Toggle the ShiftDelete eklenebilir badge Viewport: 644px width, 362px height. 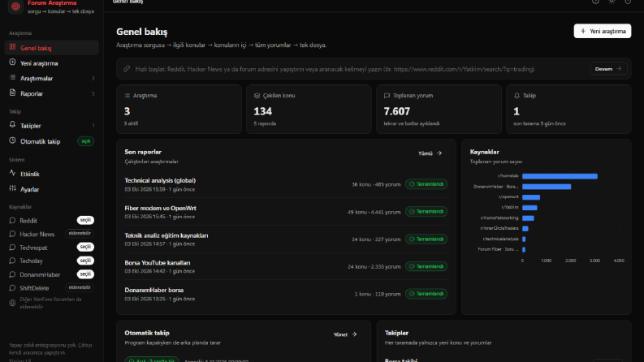click(x=80, y=287)
